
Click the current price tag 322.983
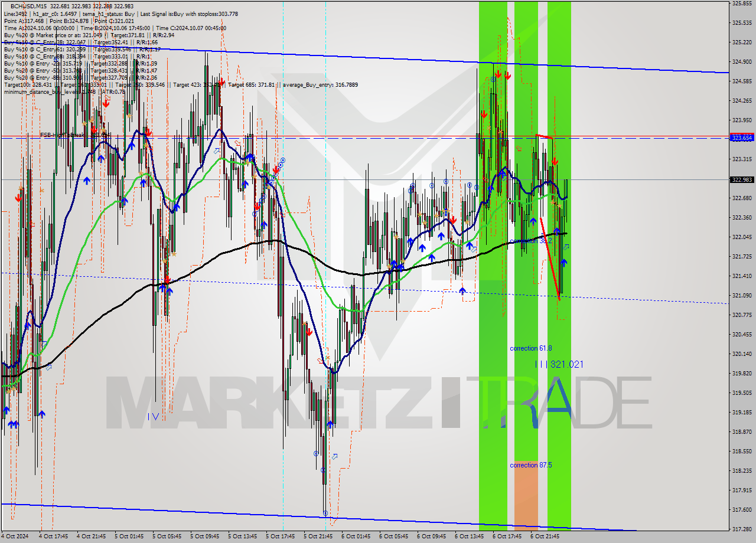tap(742, 179)
